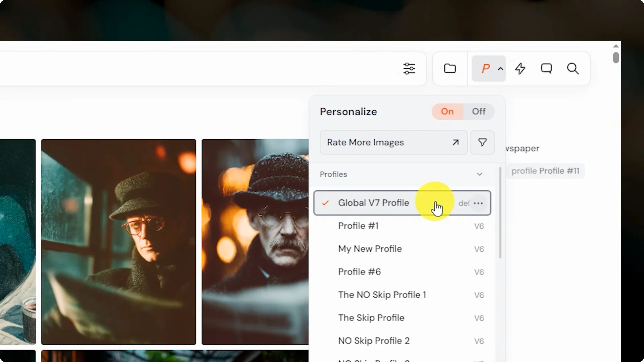Choose The NO Skip Profile 1
644x362 pixels.
pyautogui.click(x=382, y=295)
